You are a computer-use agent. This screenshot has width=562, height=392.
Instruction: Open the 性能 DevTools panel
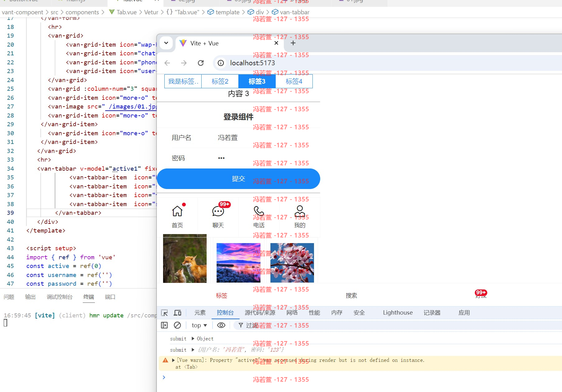[x=315, y=313]
